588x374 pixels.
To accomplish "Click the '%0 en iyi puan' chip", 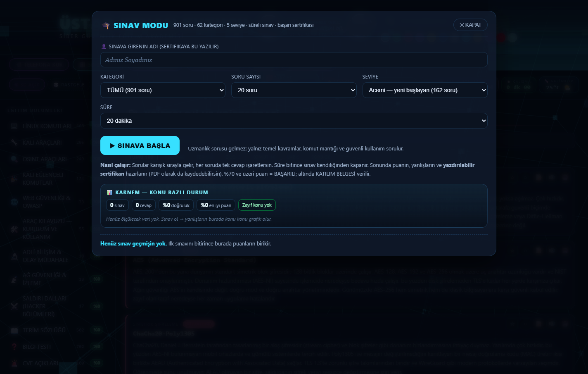I will pos(216,205).
